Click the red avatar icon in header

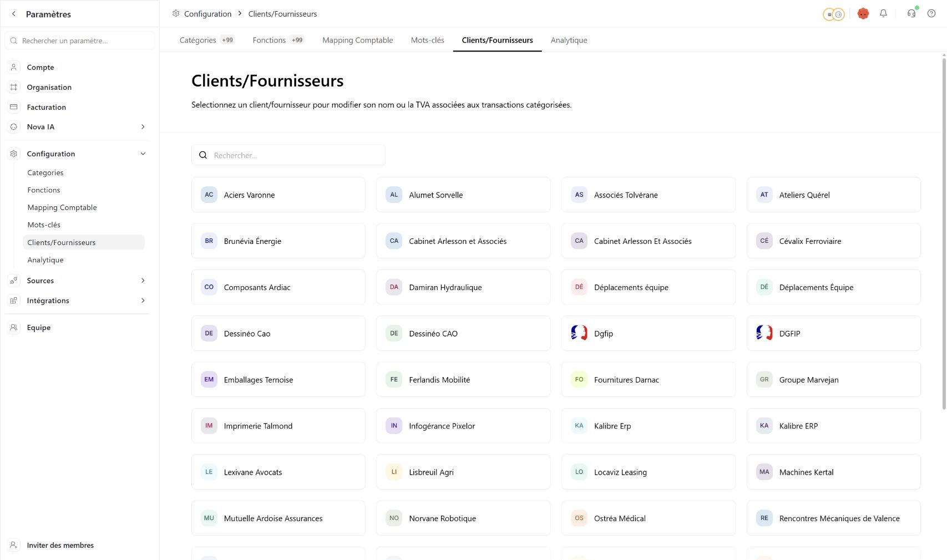click(863, 13)
